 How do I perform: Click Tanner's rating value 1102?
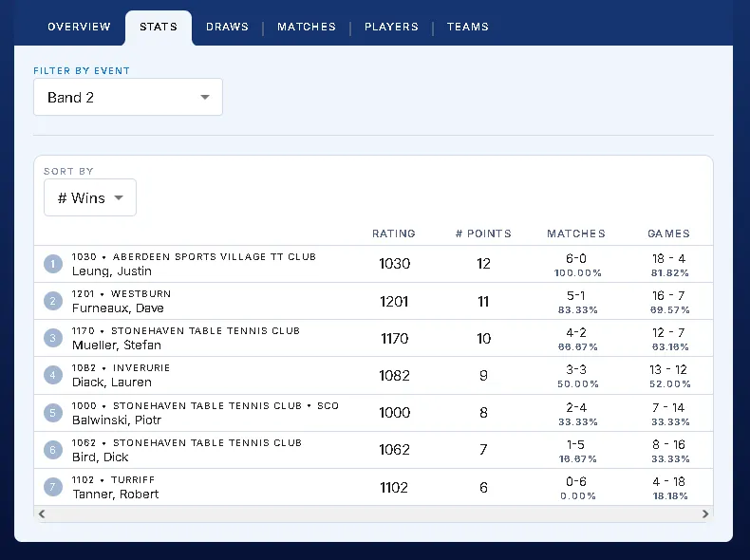394,487
